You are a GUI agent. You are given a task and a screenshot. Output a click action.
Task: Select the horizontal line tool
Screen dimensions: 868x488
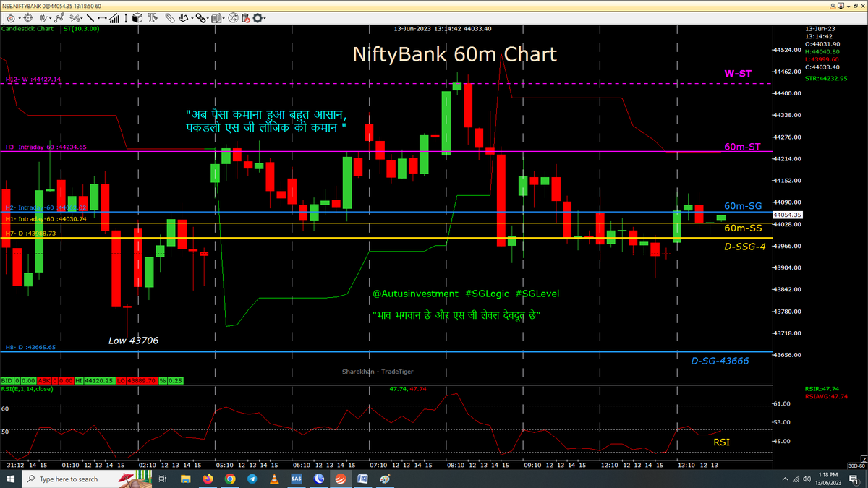tap(102, 18)
